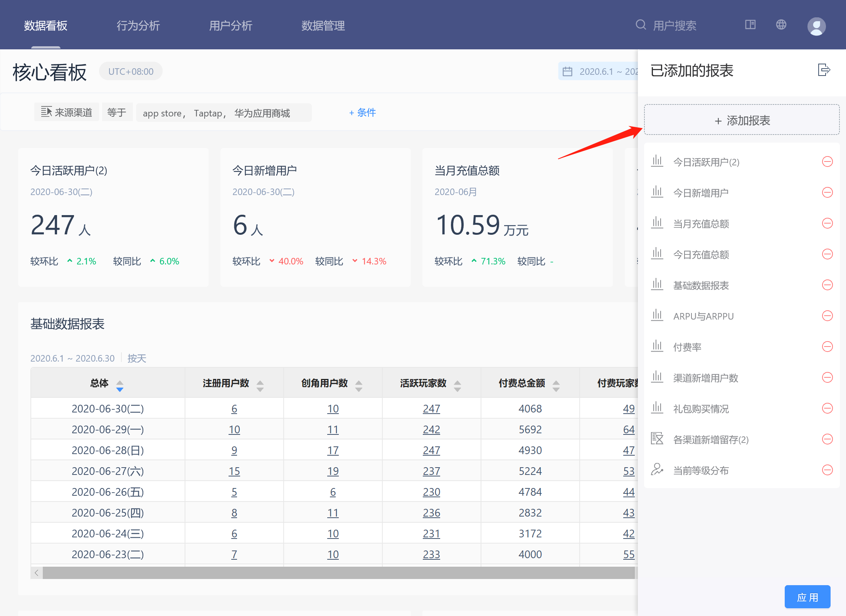Viewport: 846px width, 616px height.
Task: Sort table by 创角用户数 column
Action: click(x=358, y=386)
